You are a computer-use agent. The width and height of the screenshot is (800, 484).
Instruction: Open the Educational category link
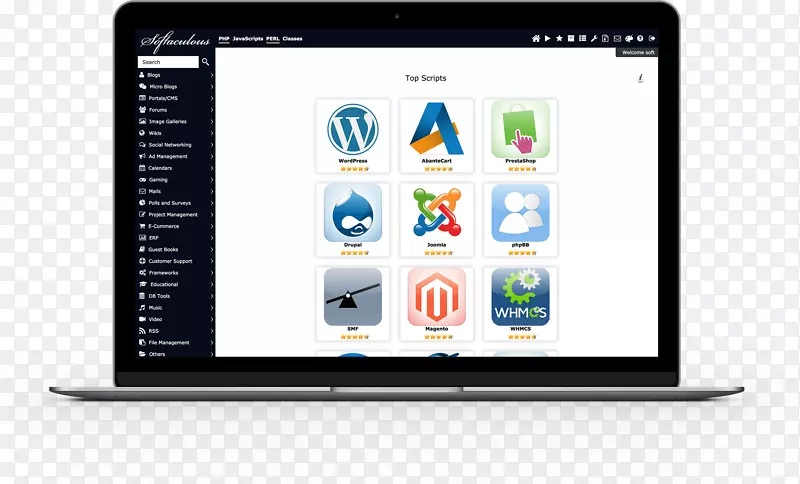[164, 284]
